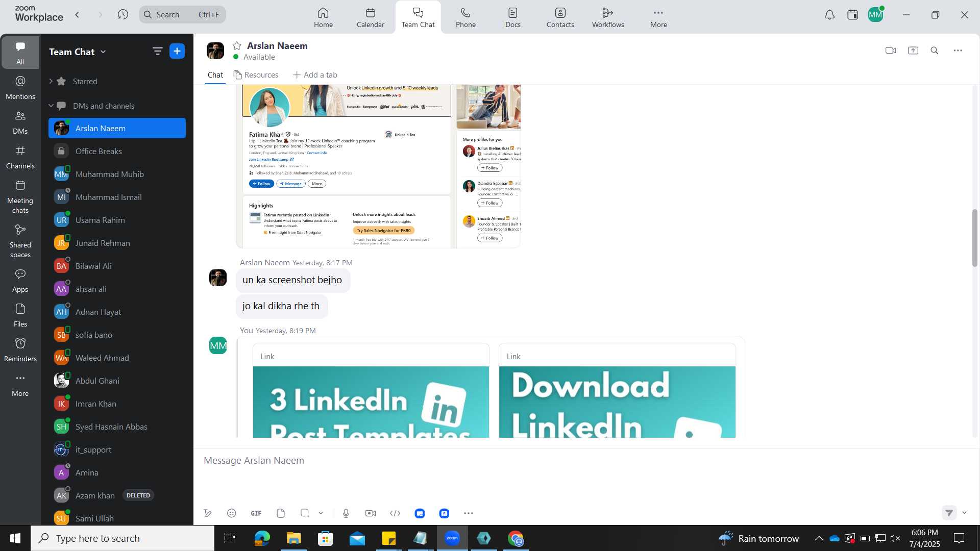Open chat with Waleed Ahmad

point(117,358)
